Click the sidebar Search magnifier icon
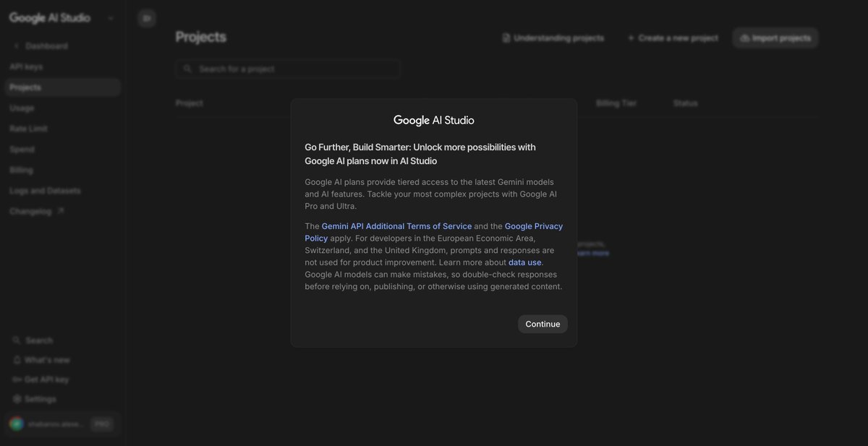Image resolution: width=868 pixels, height=446 pixels. (x=17, y=340)
